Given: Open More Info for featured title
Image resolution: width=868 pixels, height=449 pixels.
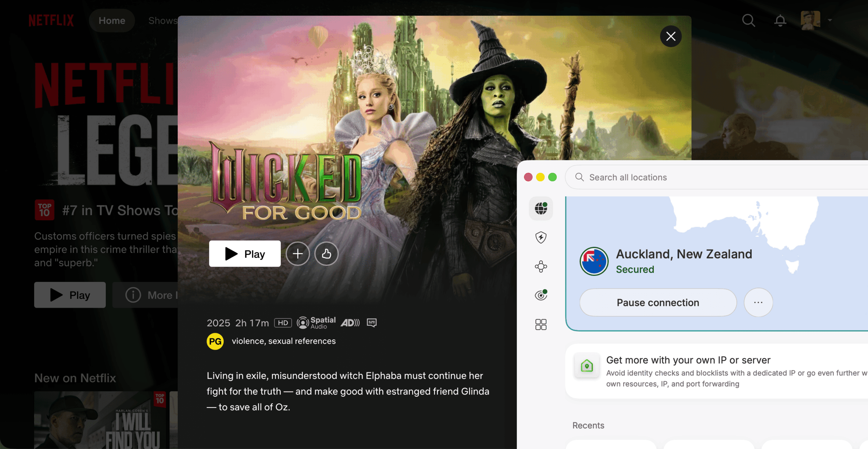Looking at the screenshot, I should tap(145, 295).
